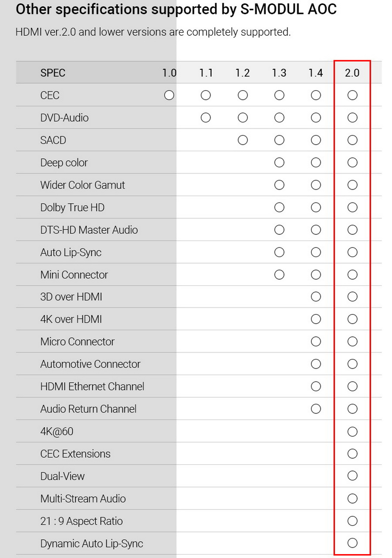Click the Dolby True HD circle under 1.4

click(316, 207)
